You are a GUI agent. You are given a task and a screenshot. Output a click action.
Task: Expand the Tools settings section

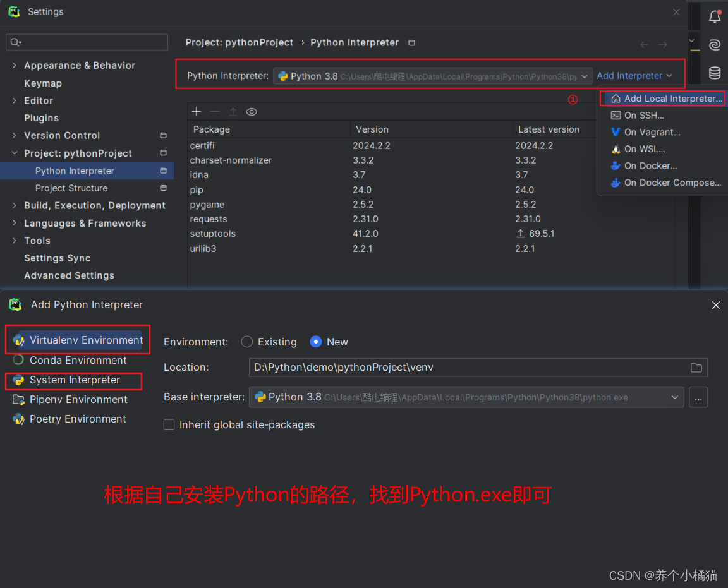pos(15,241)
